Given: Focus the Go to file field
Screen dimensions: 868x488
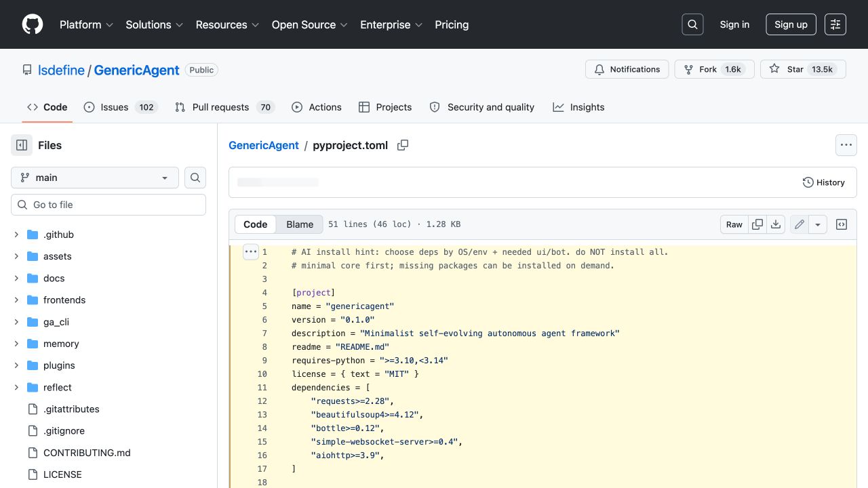Looking at the screenshot, I should (x=108, y=205).
